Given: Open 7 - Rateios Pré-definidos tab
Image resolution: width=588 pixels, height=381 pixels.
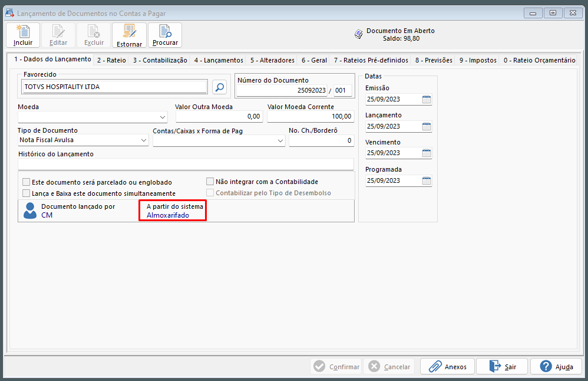Looking at the screenshot, I should pyautogui.click(x=371, y=60).
